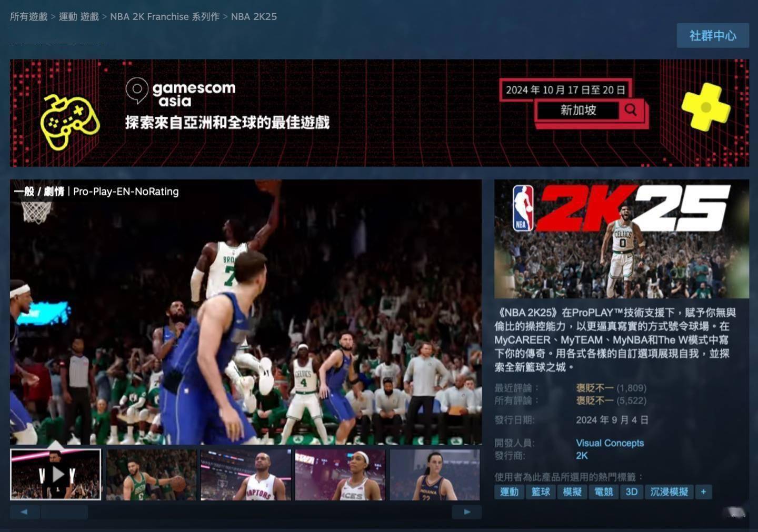Select the Celtics player dribbling screenshot thumbnail
The height and width of the screenshot is (532, 758).
(151, 474)
